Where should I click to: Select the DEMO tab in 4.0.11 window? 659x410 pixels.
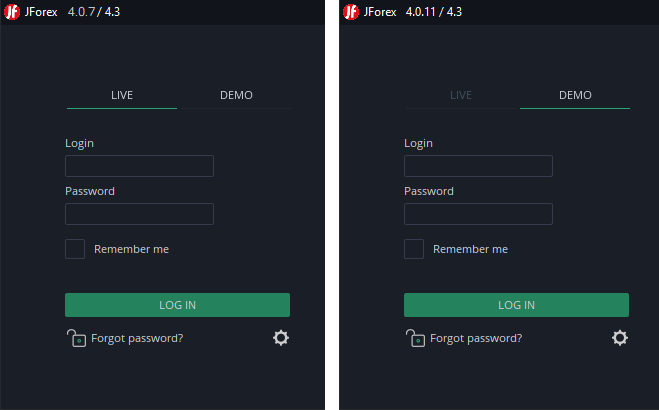tap(575, 95)
